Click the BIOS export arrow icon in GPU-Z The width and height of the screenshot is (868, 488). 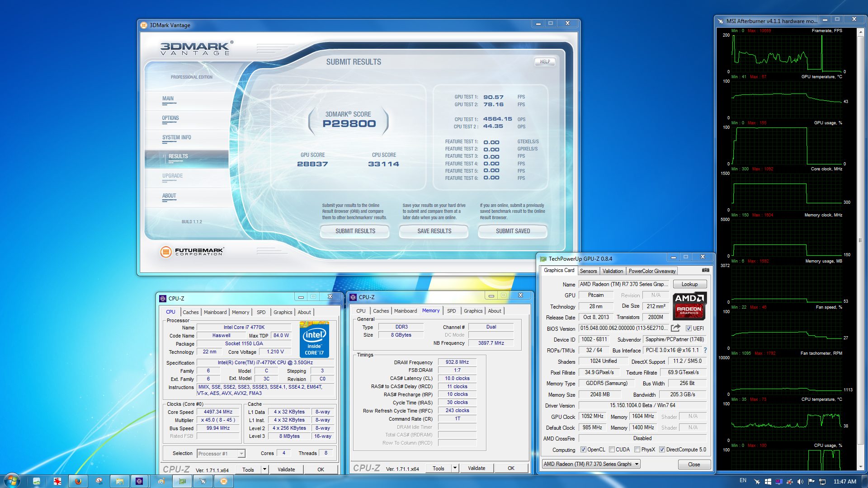pyautogui.click(x=675, y=328)
